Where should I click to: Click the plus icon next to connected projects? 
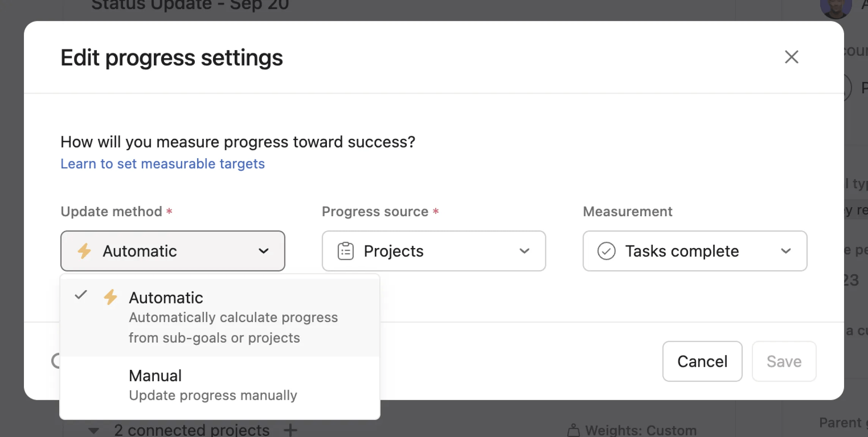290,430
